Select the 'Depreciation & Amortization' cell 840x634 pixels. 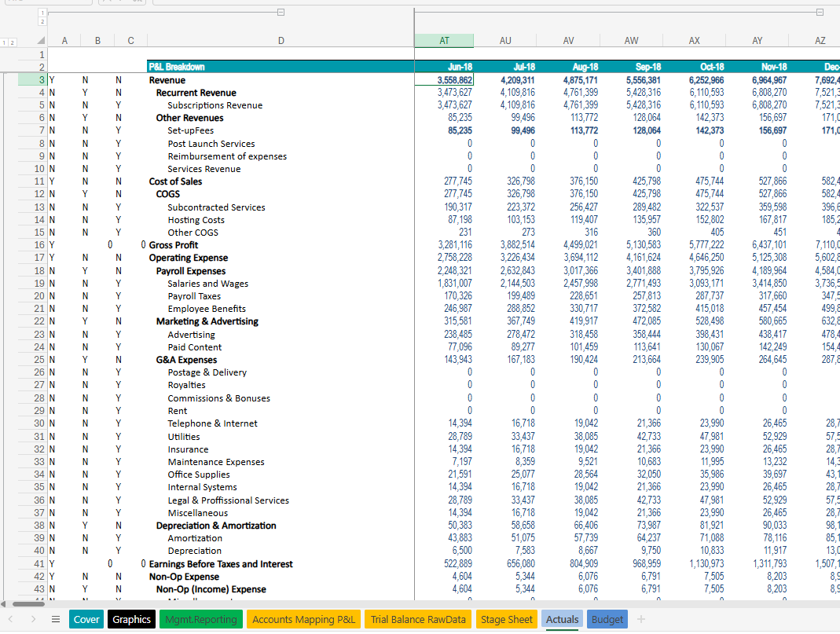(281, 526)
